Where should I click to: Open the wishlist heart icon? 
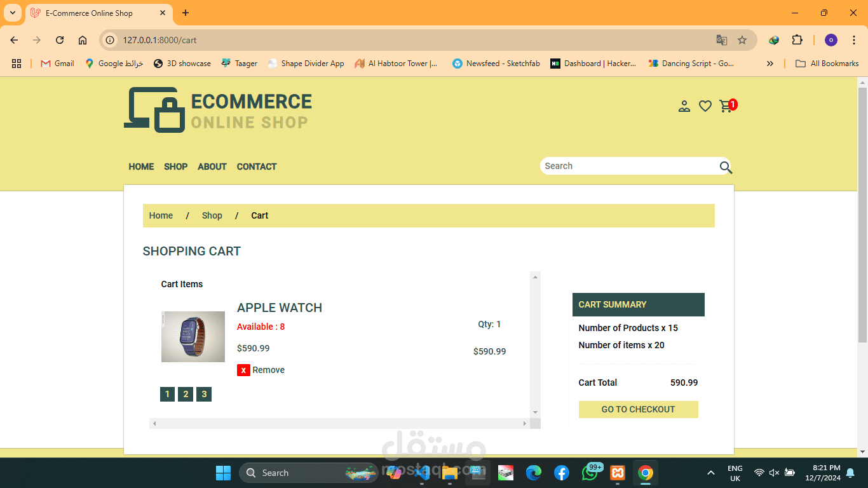coord(705,106)
